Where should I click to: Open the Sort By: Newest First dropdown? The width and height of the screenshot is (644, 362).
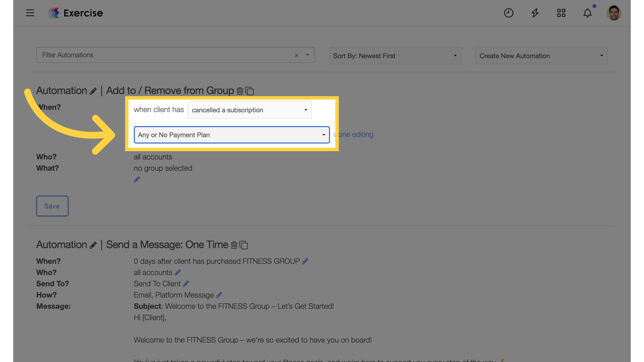coord(395,56)
